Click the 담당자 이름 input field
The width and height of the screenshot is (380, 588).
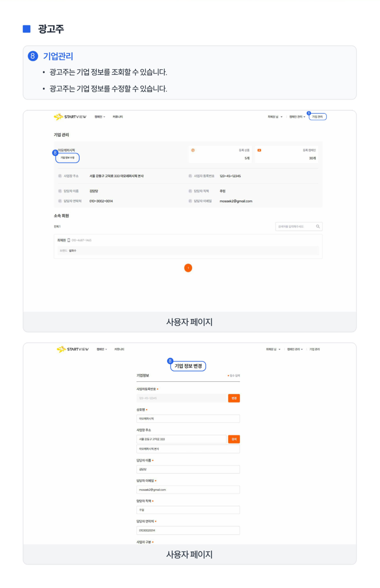tap(188, 469)
